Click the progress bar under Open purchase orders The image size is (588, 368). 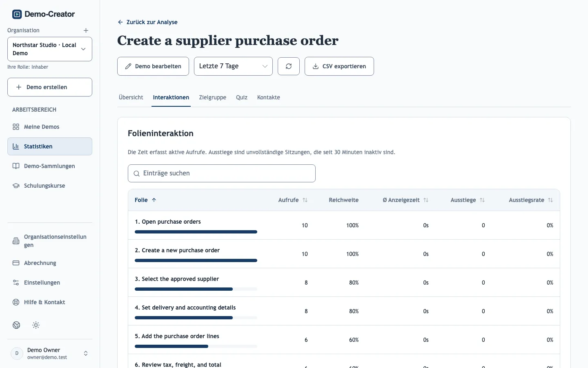(196, 232)
